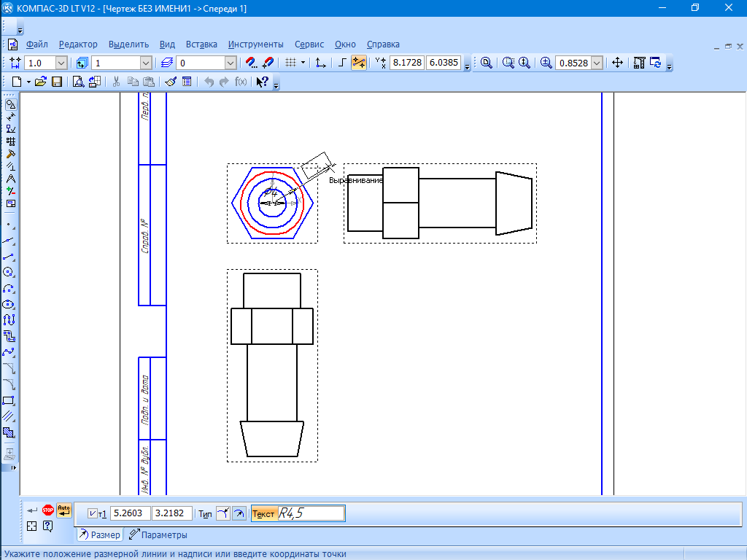Open the variables table icon

pyautogui.click(x=187, y=82)
